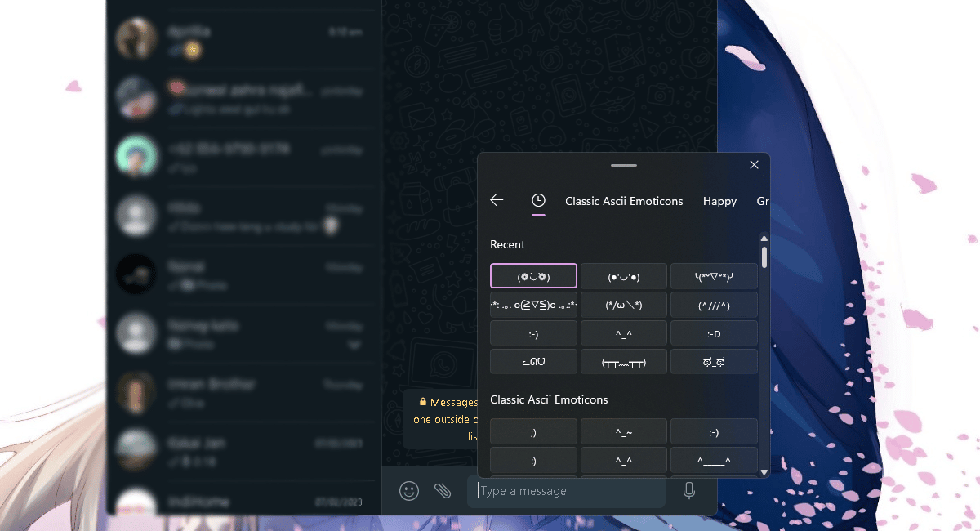Insert the ;-) emoticon

(x=714, y=431)
